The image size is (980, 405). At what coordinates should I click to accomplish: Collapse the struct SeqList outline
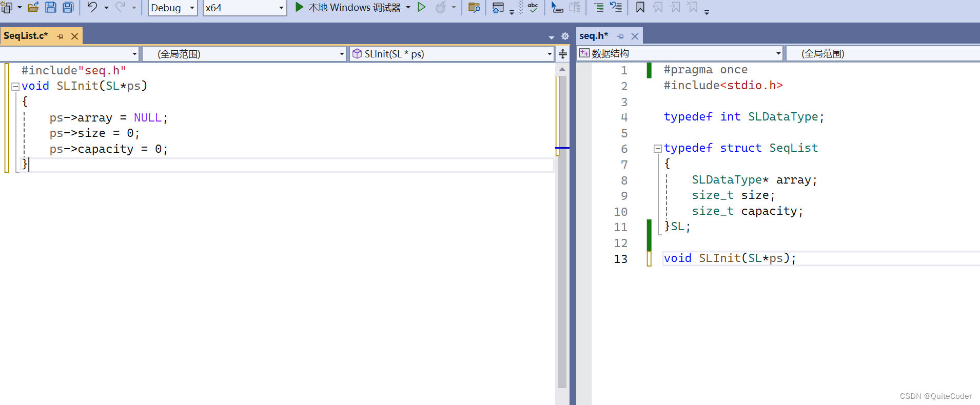click(657, 149)
